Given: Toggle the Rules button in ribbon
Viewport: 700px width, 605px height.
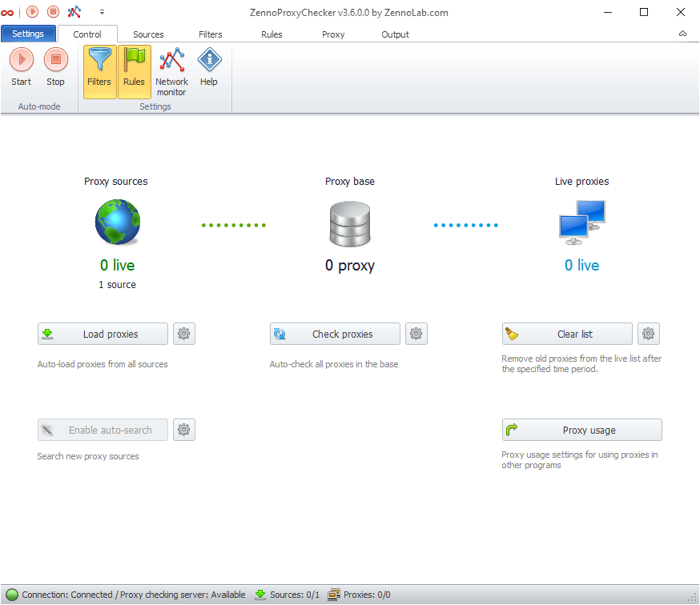Looking at the screenshot, I should point(134,71).
